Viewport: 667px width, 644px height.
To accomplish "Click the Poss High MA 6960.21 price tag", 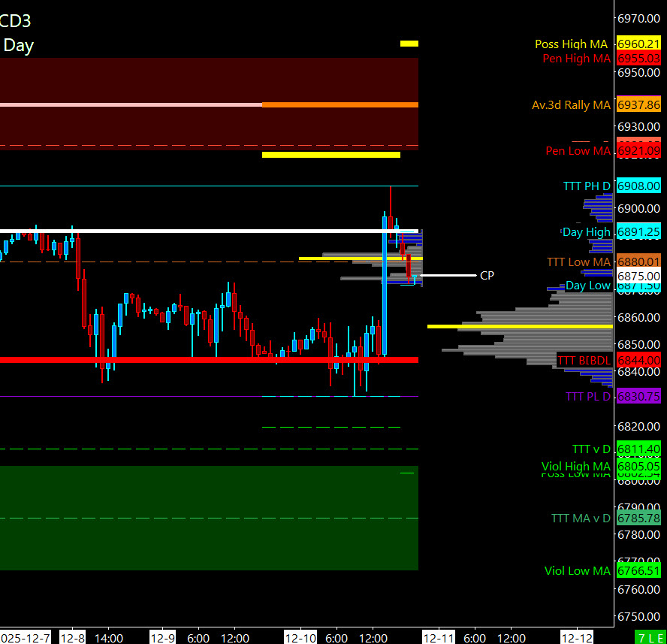I will (638, 44).
